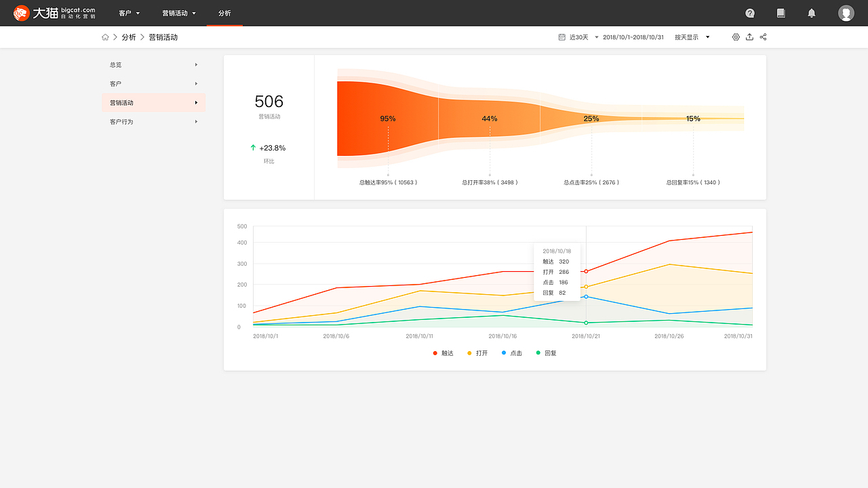Screen dimensions: 868x488
Task: Click the 25% funnel segment
Action: click(591, 119)
